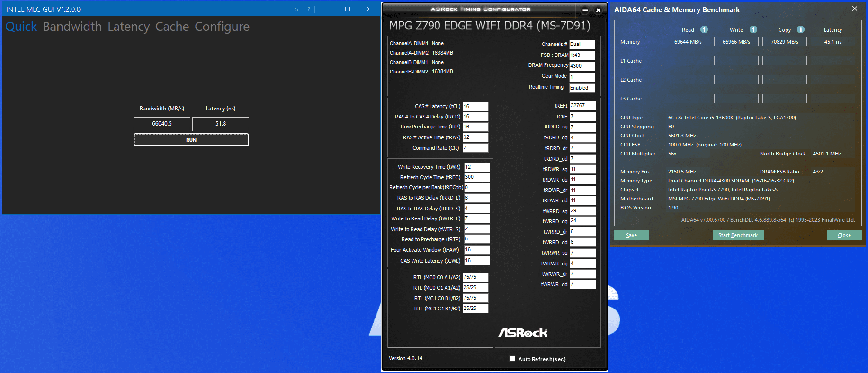Click the tREFI value field

[583, 106]
